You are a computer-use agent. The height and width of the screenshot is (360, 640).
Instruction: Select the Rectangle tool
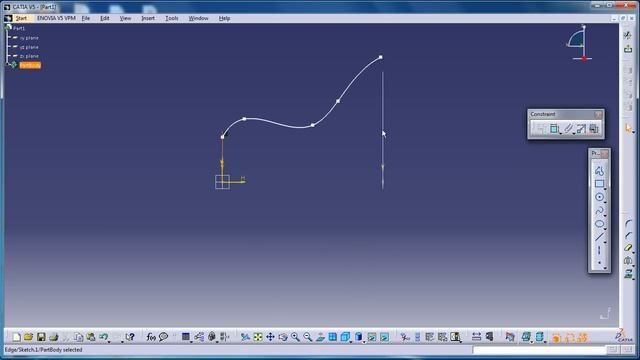599,184
